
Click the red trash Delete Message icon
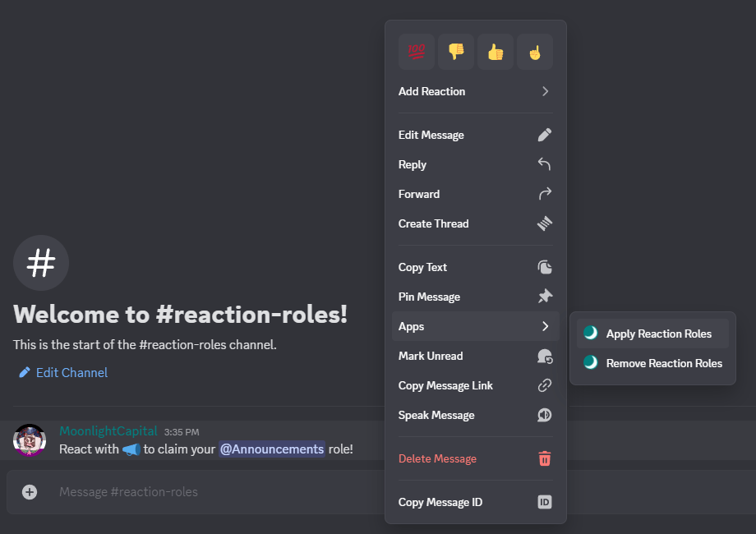(x=544, y=458)
